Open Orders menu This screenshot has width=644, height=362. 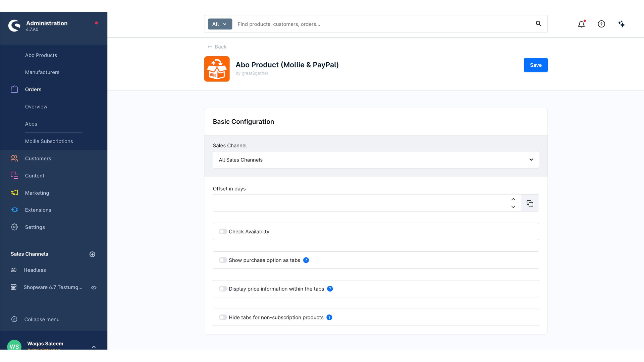tap(33, 89)
